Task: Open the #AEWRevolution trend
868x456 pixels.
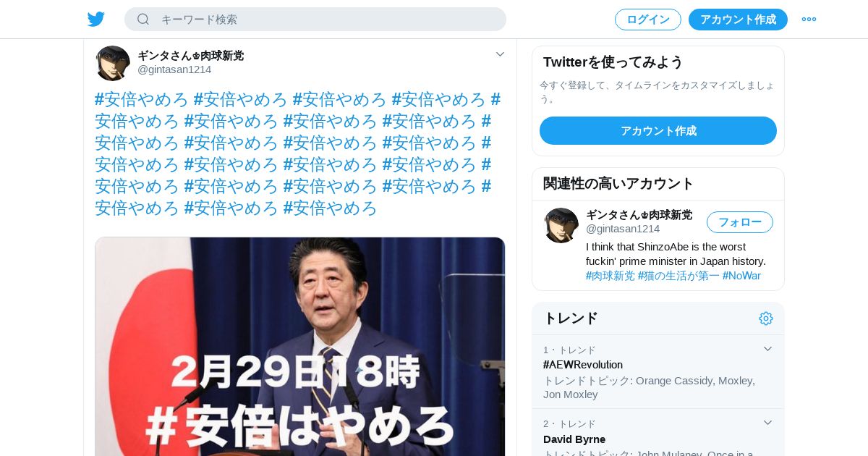Action: (x=583, y=365)
